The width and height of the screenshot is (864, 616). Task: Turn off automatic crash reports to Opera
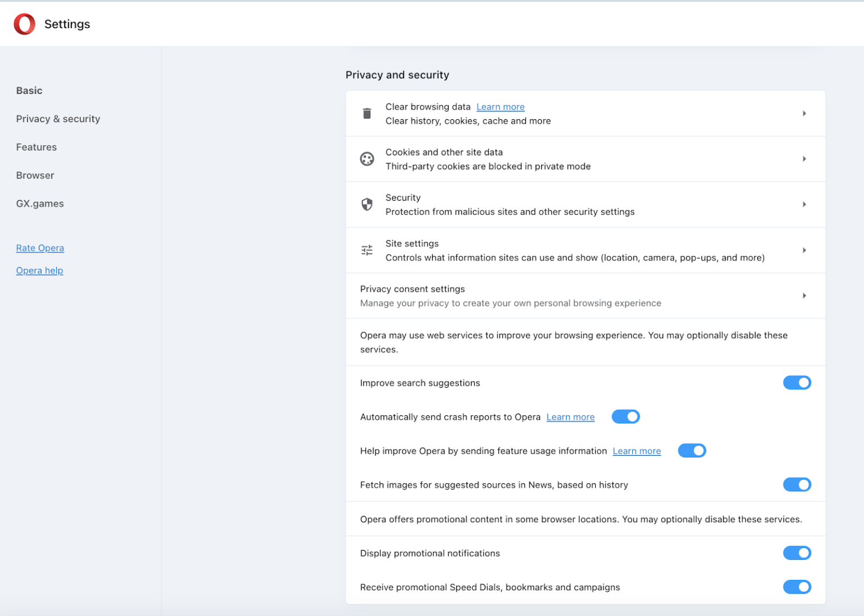pyautogui.click(x=625, y=416)
